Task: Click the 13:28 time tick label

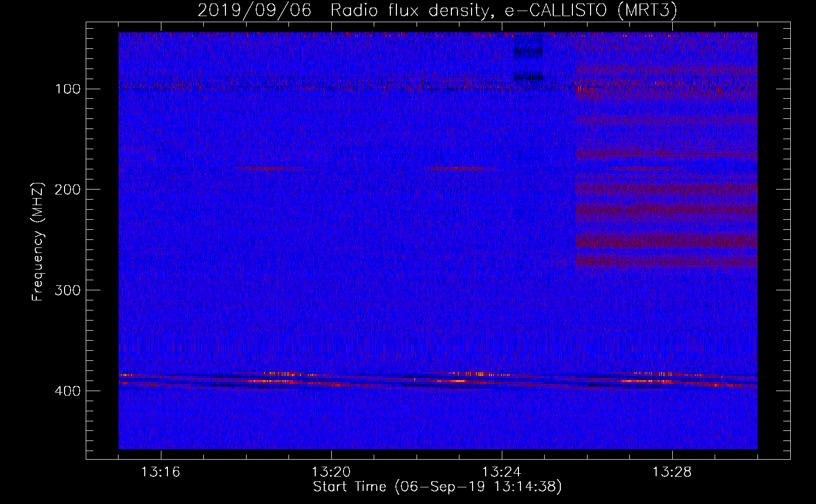Action: 672,472
